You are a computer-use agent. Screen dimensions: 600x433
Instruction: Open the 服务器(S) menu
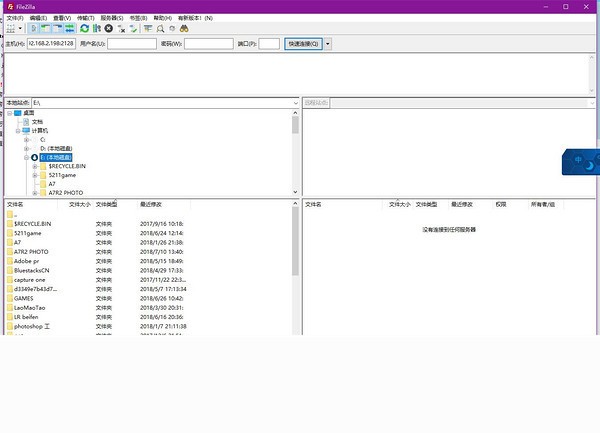point(112,18)
